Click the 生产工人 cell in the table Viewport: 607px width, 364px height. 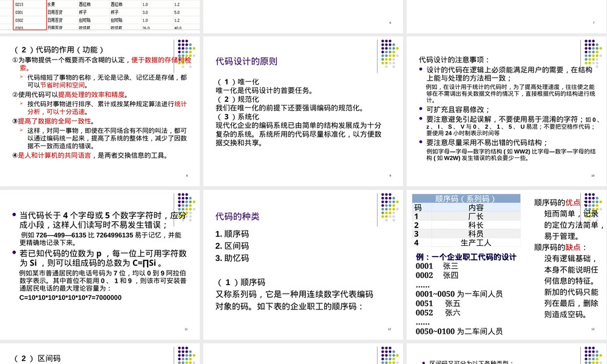476,243
